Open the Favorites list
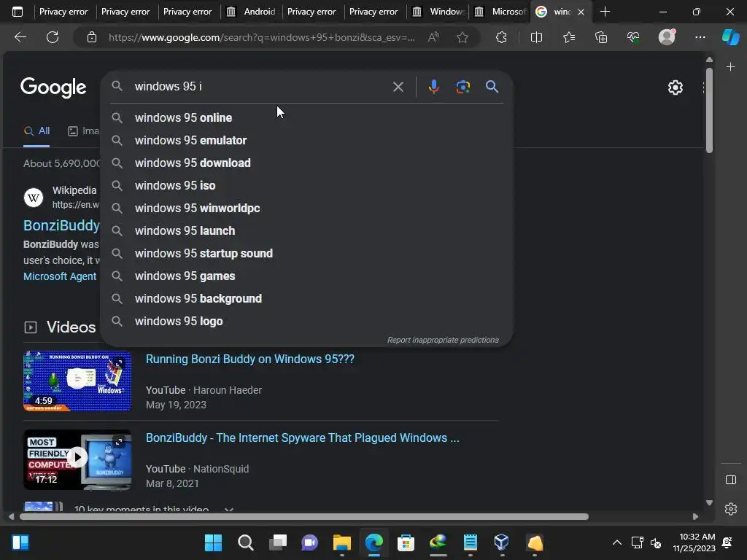This screenshot has width=747, height=560. point(569,37)
